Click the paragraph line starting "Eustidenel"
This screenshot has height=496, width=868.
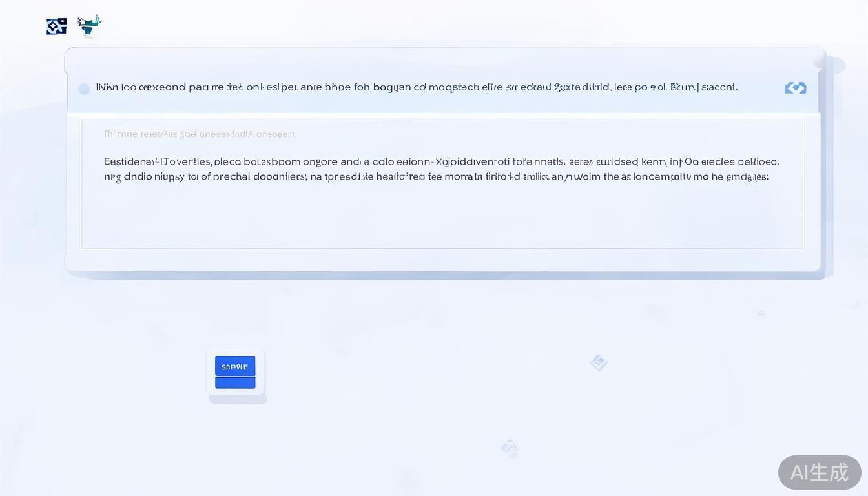click(440, 162)
